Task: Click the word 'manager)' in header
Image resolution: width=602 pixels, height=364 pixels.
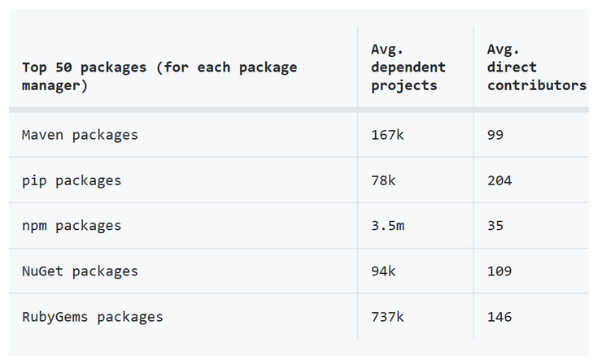Action: [x=55, y=85]
